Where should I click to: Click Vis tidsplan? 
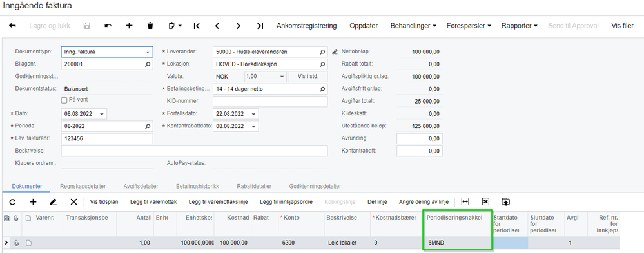point(104,201)
